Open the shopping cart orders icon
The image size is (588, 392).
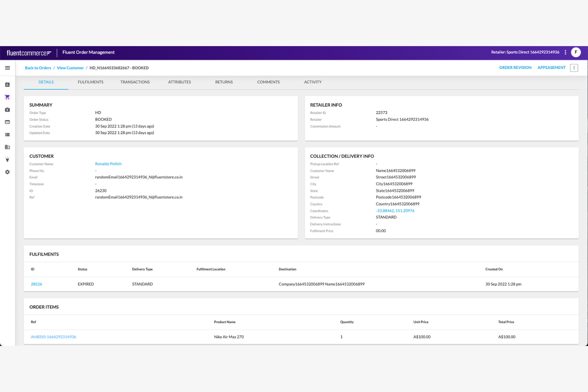pos(7,97)
